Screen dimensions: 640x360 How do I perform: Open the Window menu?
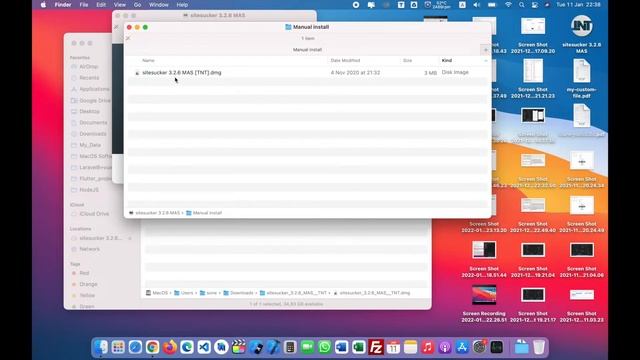159,5
